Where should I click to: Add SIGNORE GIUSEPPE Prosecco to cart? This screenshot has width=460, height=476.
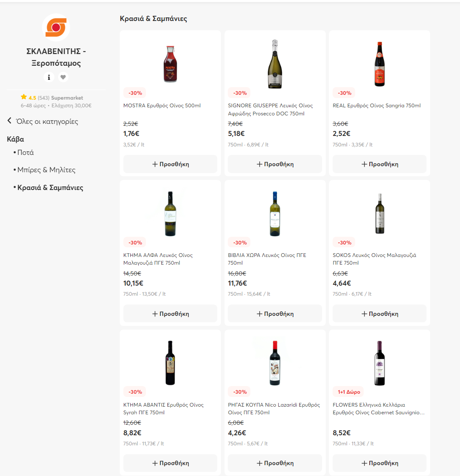tap(275, 164)
